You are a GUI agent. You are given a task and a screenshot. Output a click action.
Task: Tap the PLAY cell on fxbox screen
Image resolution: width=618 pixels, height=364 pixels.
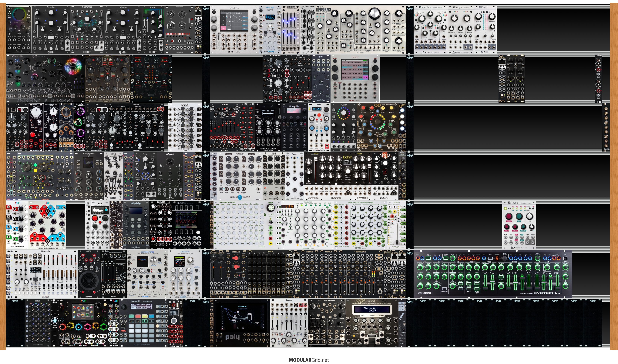pos(366,78)
